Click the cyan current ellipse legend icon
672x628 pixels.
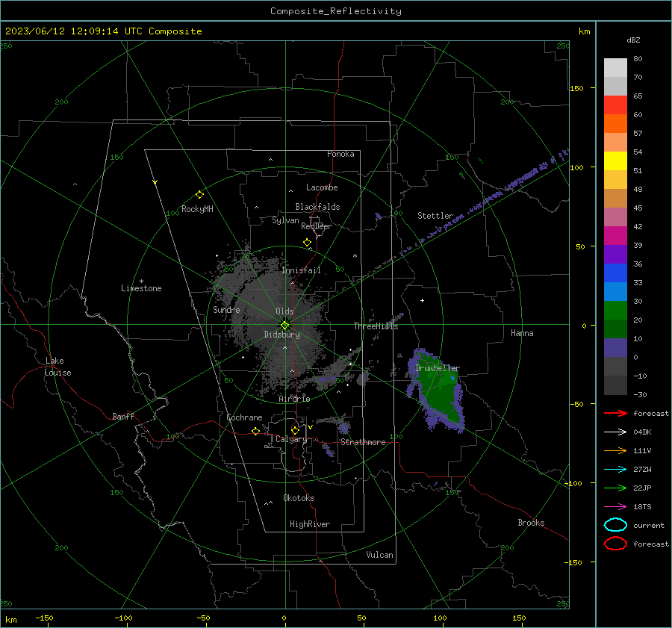point(615,525)
